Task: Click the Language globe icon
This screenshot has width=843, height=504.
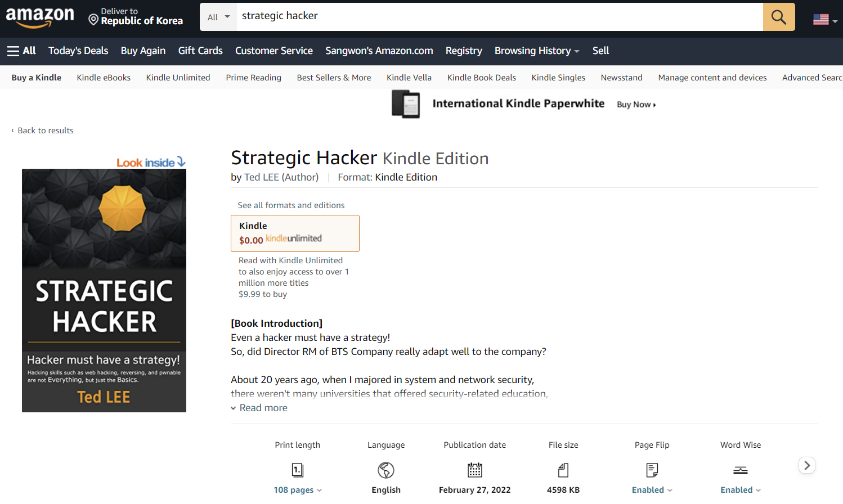Action: (x=386, y=470)
